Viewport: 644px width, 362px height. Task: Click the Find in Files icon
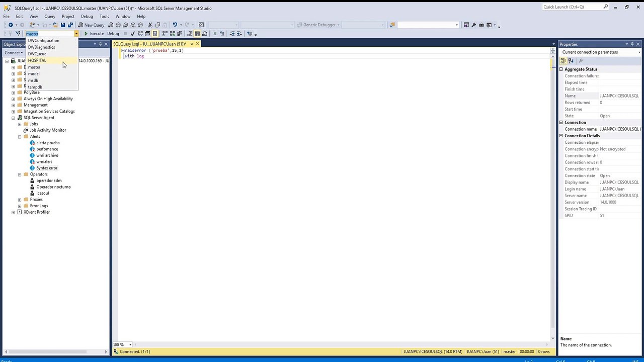(392, 25)
